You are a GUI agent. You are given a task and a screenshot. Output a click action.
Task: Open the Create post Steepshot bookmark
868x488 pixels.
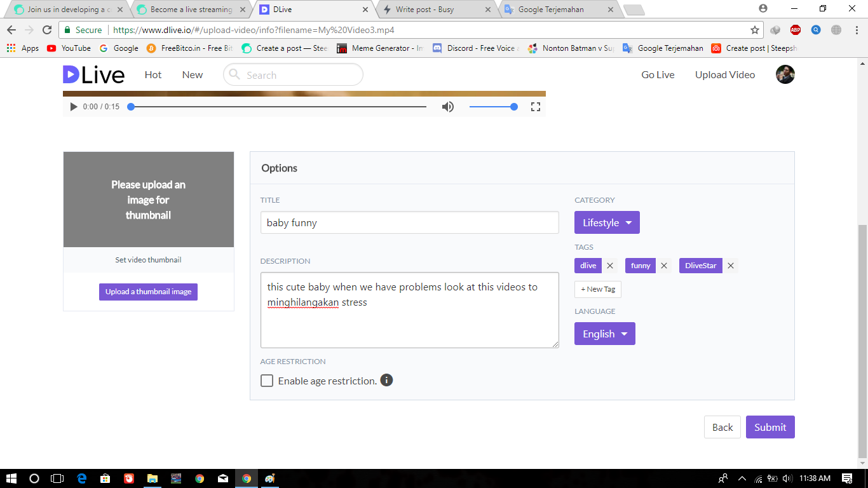pyautogui.click(x=754, y=48)
